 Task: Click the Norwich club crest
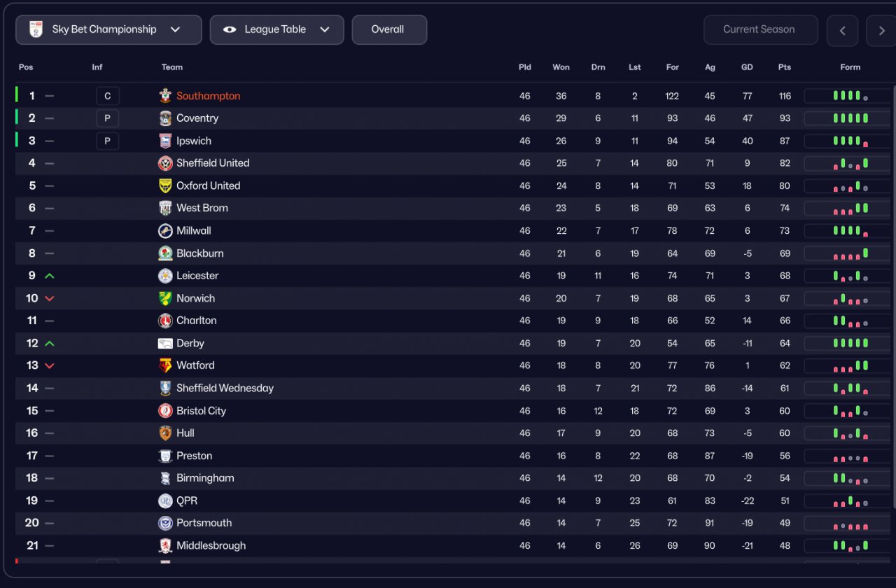click(165, 298)
